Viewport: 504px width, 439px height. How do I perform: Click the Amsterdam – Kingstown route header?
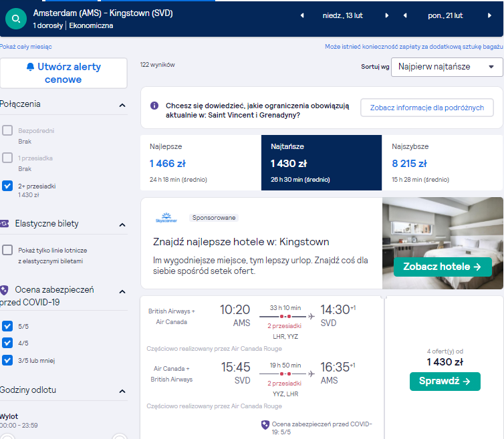pos(103,13)
